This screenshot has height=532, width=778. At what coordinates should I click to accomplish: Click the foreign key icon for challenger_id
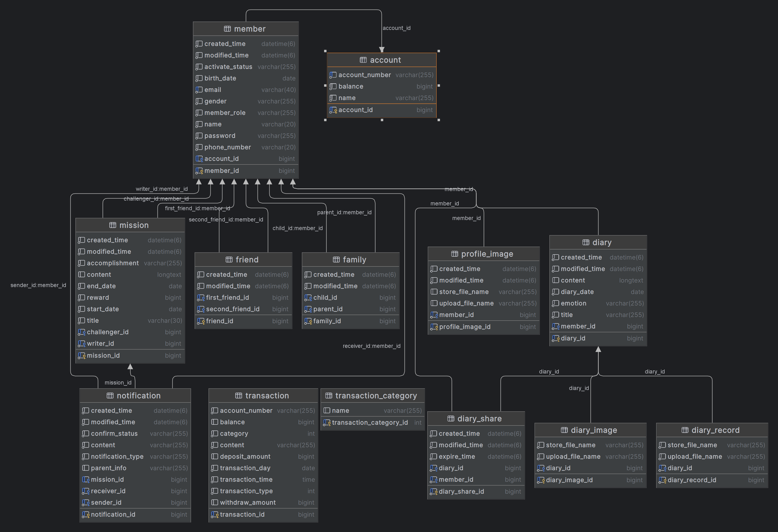tap(81, 332)
